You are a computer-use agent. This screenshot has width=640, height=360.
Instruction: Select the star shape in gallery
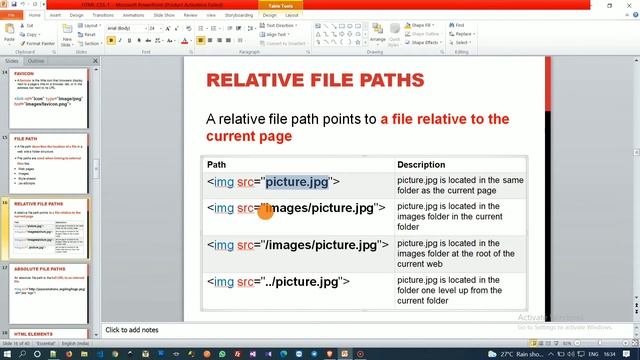pos(358,42)
